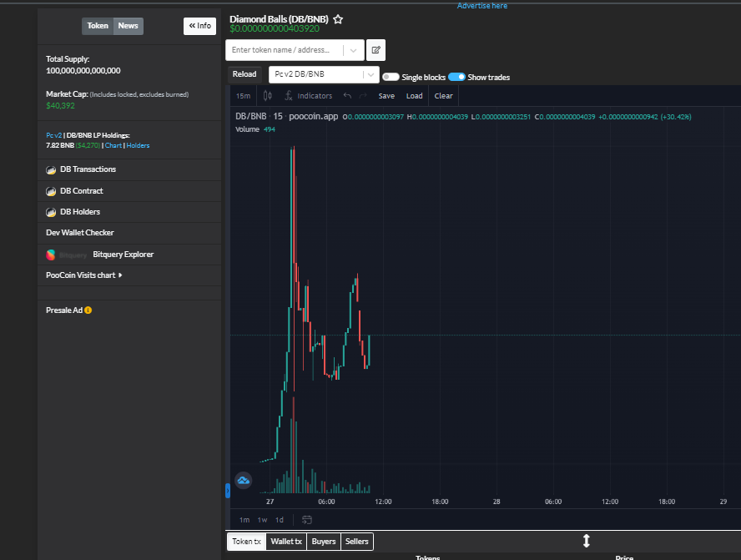Open the 15m interval selector

[x=244, y=96]
